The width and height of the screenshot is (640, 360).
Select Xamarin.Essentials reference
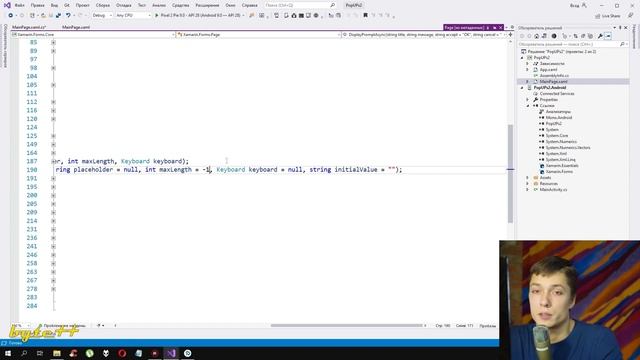click(x=562, y=166)
